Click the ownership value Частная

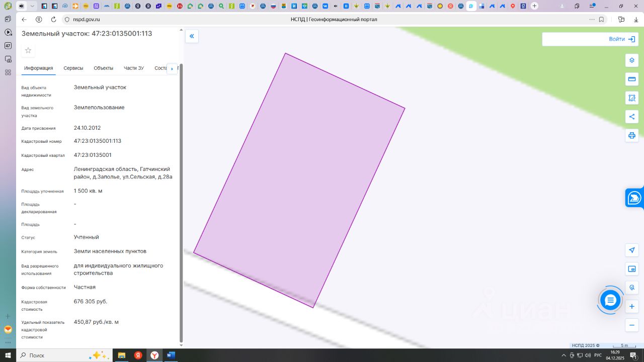click(85, 288)
